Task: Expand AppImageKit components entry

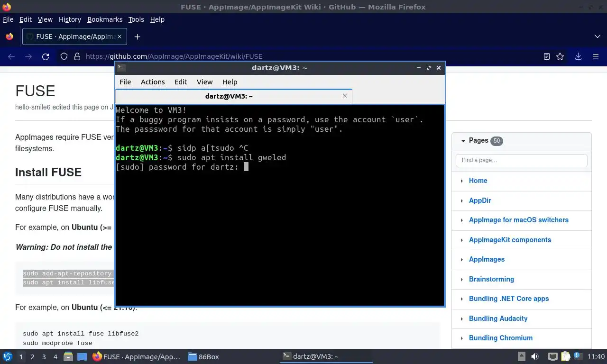Action: 462,240
